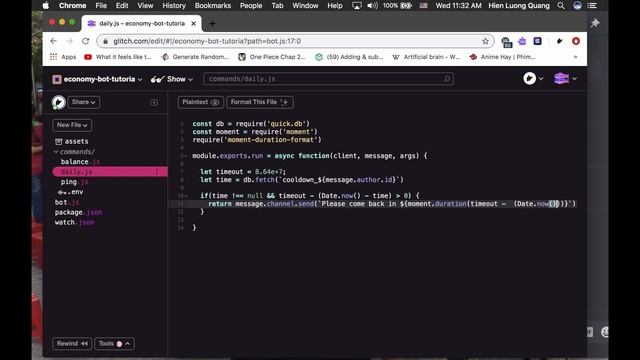This screenshot has height=360, width=640.
Task: Open 'Anime Hay | Phim...' bookmark
Action: pyautogui.click(x=502, y=57)
